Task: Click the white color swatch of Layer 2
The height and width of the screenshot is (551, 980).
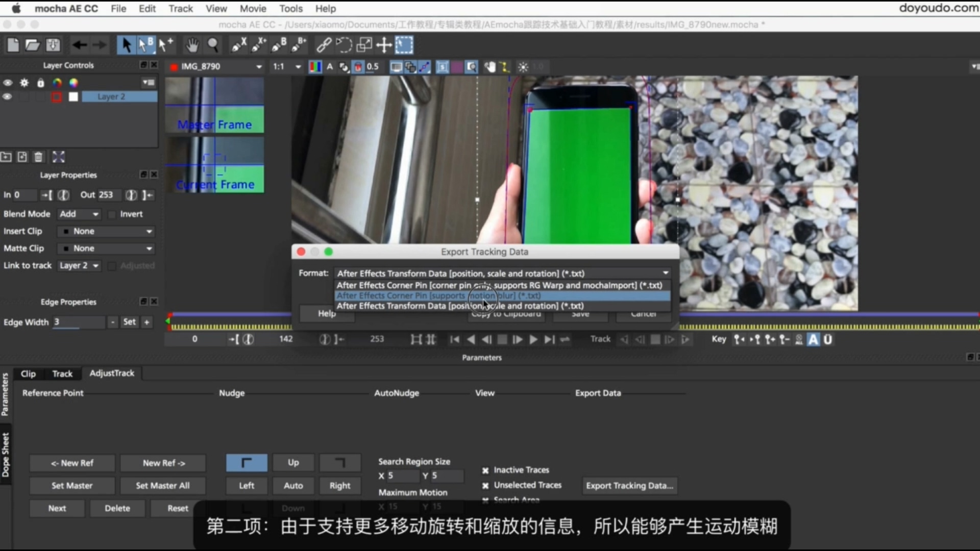Action: [x=73, y=97]
